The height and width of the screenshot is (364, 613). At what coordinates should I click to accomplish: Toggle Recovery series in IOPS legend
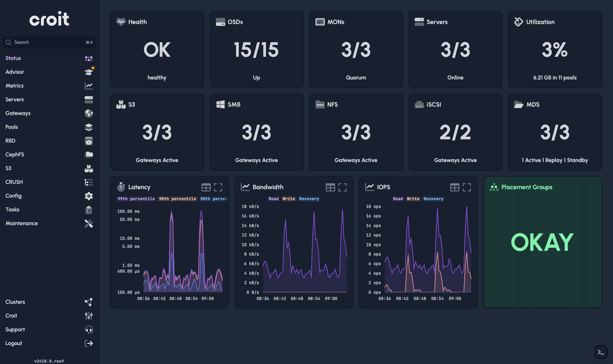point(433,199)
